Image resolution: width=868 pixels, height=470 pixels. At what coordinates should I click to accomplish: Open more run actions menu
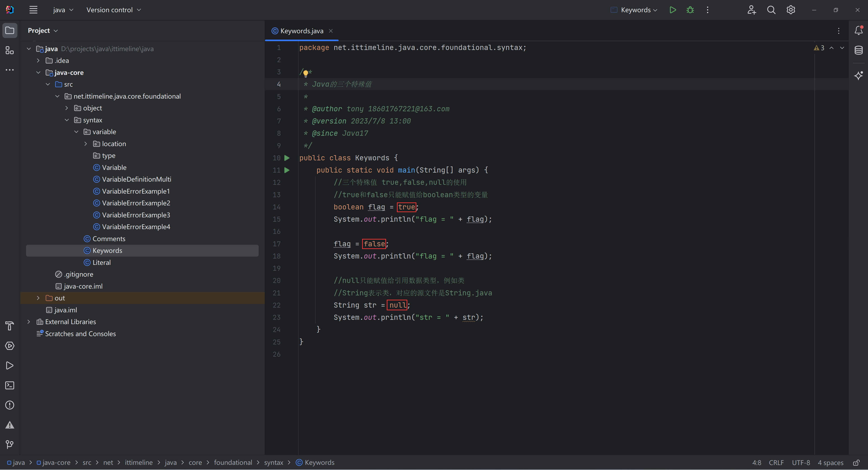point(708,10)
